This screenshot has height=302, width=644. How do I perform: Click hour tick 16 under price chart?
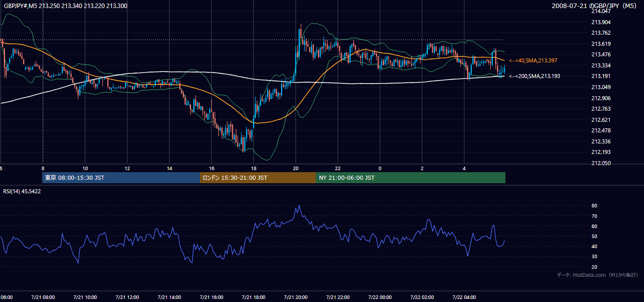[x=212, y=169]
